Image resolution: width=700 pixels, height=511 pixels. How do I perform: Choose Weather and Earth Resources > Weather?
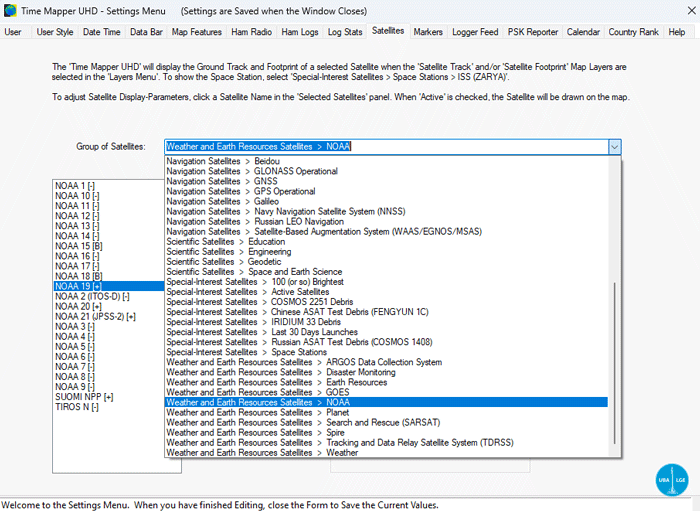coord(386,453)
